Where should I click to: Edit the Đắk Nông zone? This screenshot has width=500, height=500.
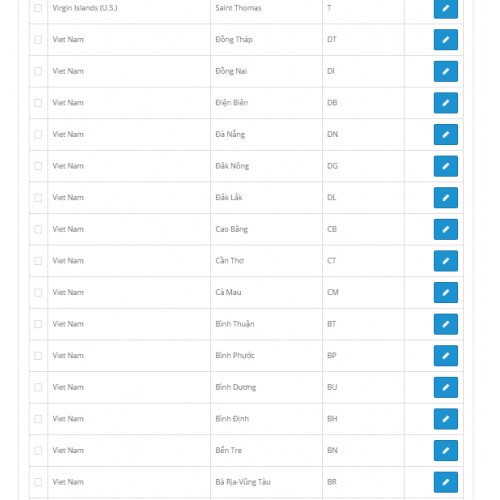click(x=446, y=166)
